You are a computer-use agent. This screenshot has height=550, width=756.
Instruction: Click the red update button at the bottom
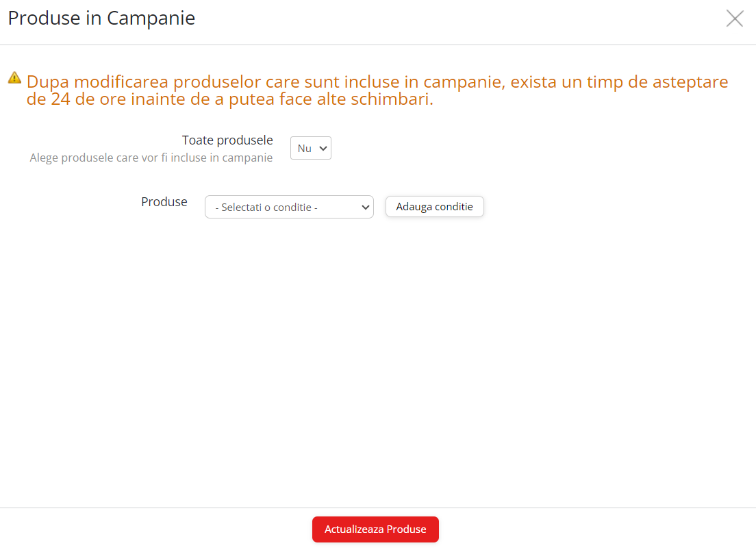click(x=375, y=529)
